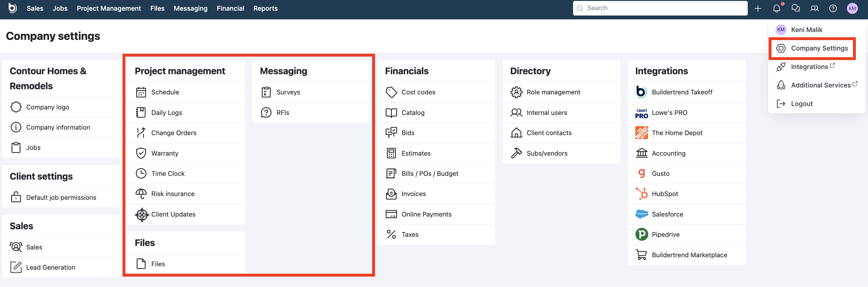Click the Risk insurance umbrella icon

pyautogui.click(x=141, y=194)
